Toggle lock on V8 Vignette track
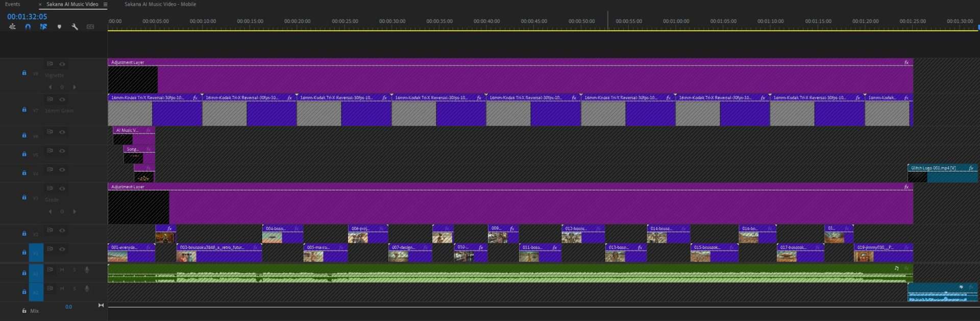980x321 pixels. coord(24,73)
